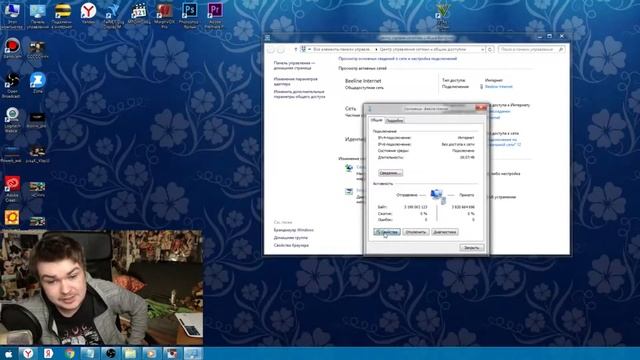640x360 pixels.
Task: Open the Adobe Creative Cloud shortcut
Action: 12,189
